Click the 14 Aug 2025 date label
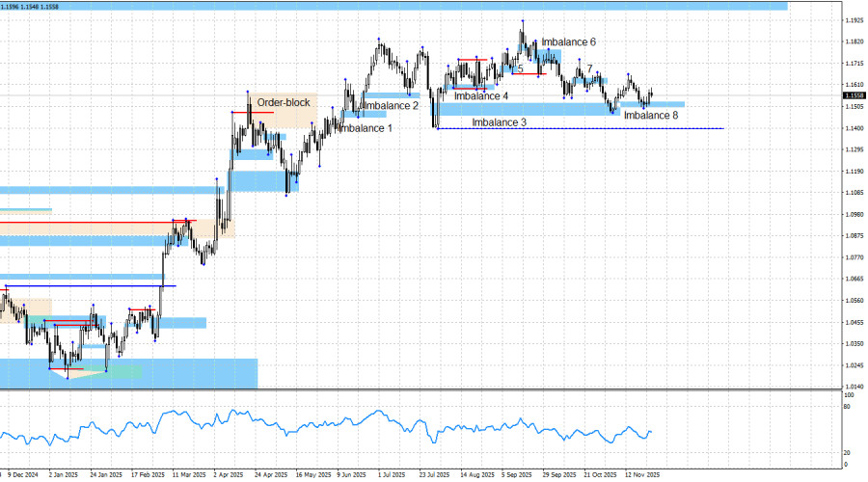The height and width of the screenshot is (482, 868). tap(477, 475)
